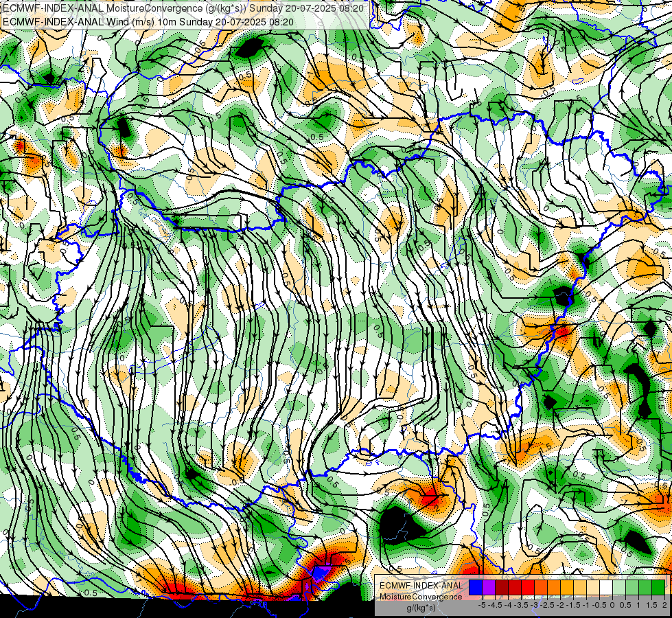This screenshot has width=672, height=618.
Task: Click the '0' tick label on the legend scale
Action: click(x=612, y=605)
